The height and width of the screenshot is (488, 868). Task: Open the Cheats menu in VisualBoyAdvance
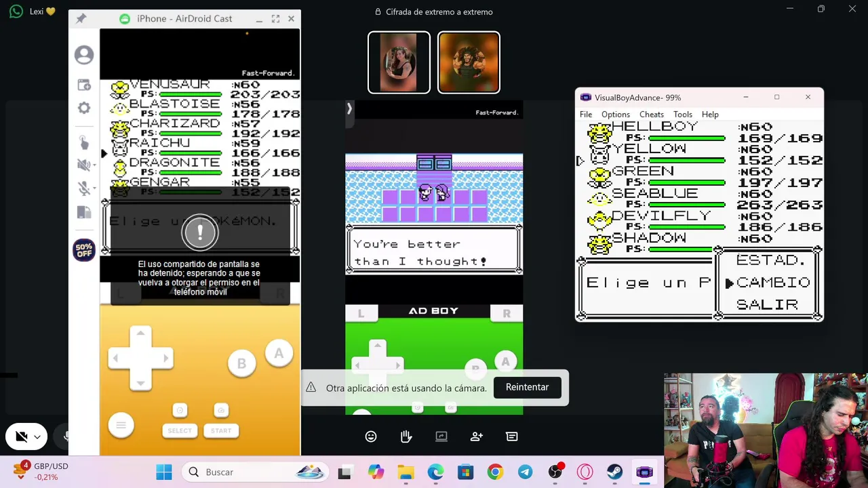pos(652,115)
